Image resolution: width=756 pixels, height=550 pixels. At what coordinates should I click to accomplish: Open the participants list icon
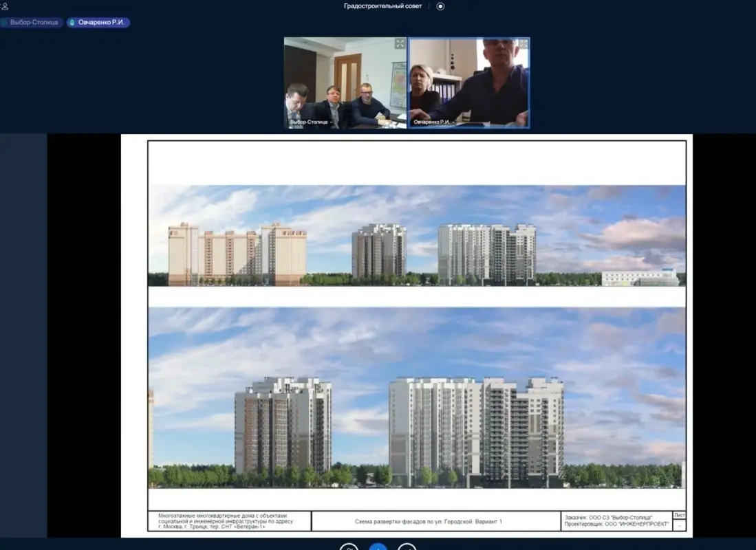point(4,6)
